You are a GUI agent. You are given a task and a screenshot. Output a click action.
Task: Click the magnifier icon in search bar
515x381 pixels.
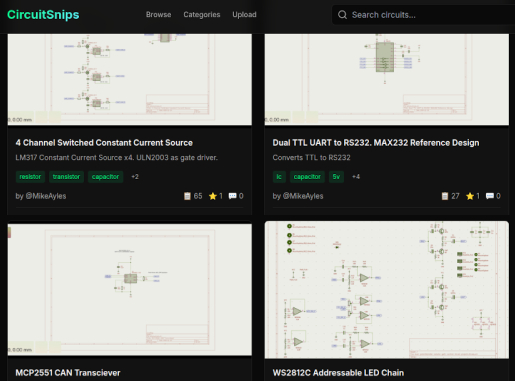342,15
